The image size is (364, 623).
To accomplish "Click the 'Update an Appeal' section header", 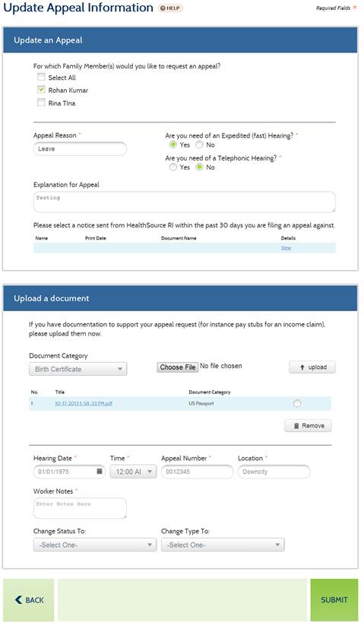I will click(181, 40).
